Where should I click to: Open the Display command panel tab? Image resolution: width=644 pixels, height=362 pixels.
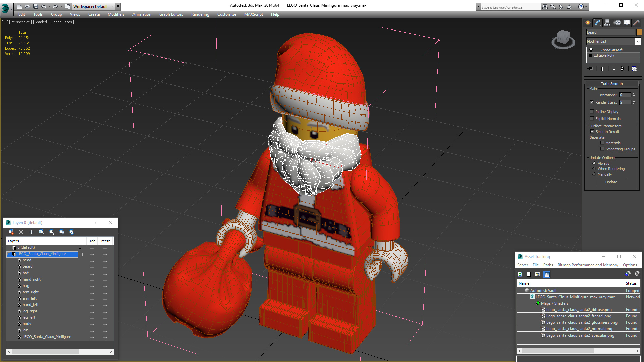[x=627, y=23]
